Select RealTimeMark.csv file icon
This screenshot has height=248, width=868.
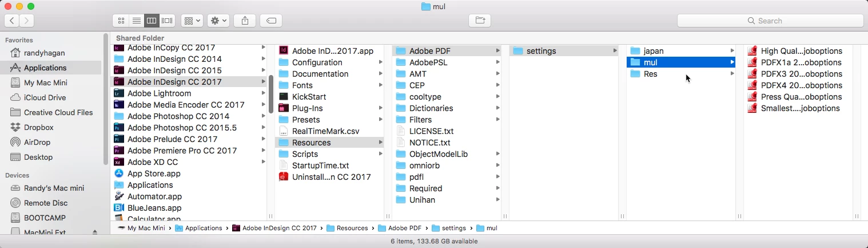284,131
